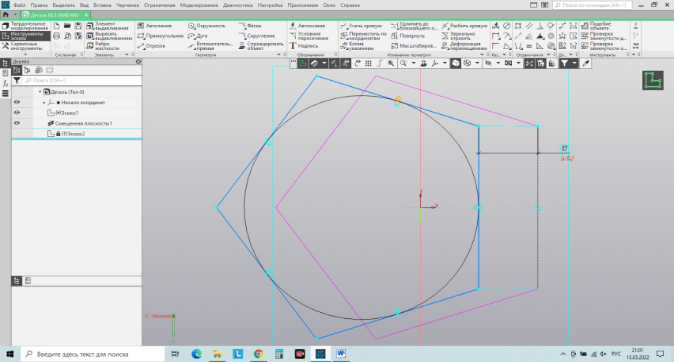Click Элемент выдавливания extrude button
Image resolution: width=674 pixels, height=362 pixels.
click(x=109, y=26)
